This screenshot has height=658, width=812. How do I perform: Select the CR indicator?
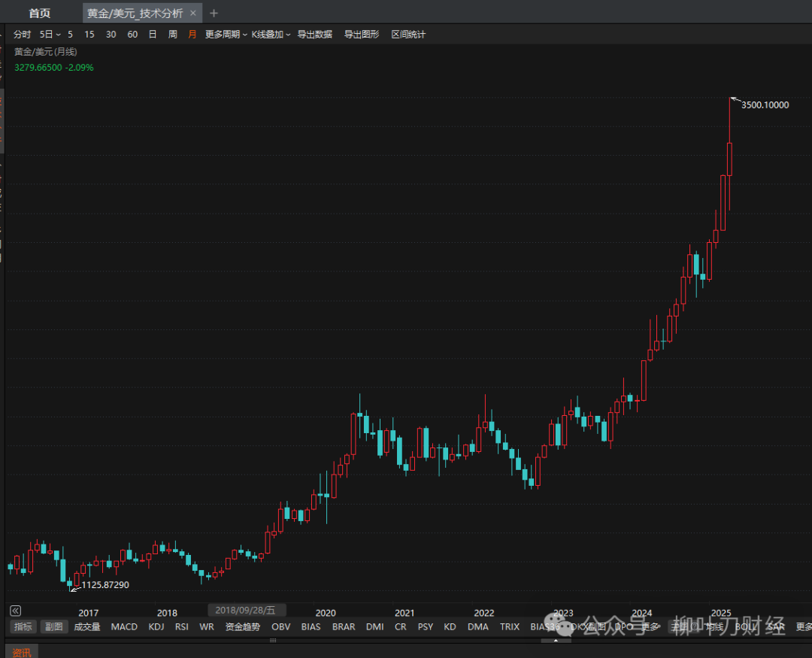(x=400, y=627)
